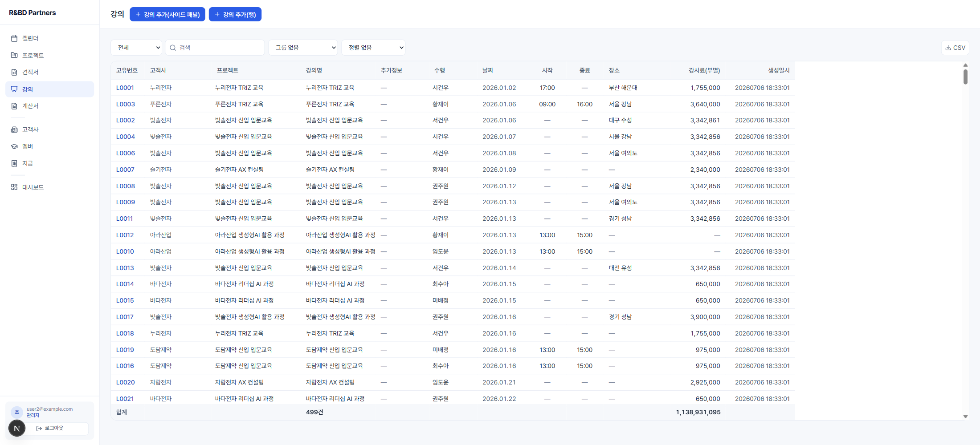
Task: Open the 캘린더 menu
Action: (x=49, y=38)
